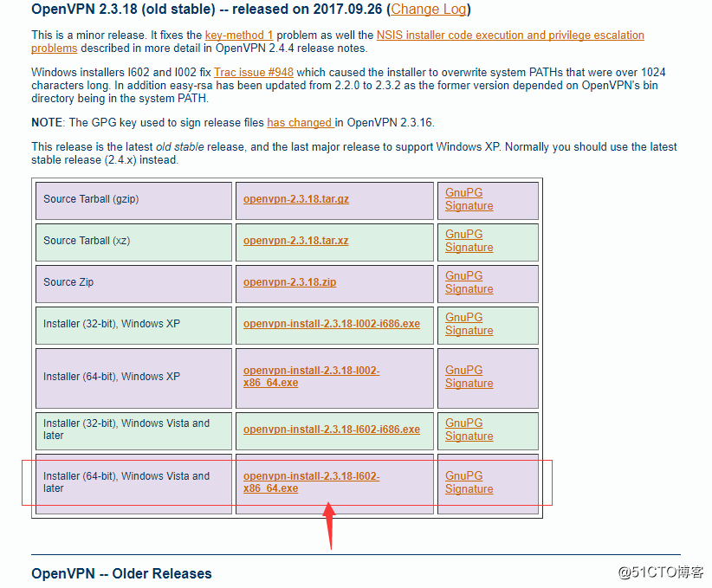712x588 pixels.
Task: Download openvpn-2.3.18.tar.gz
Action: (296, 199)
